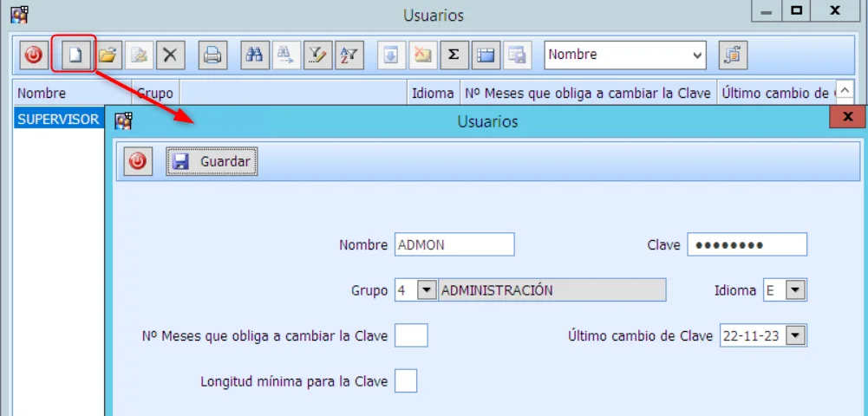Click the filter funnel with pencil icon
The image size is (868, 416).
(317, 55)
